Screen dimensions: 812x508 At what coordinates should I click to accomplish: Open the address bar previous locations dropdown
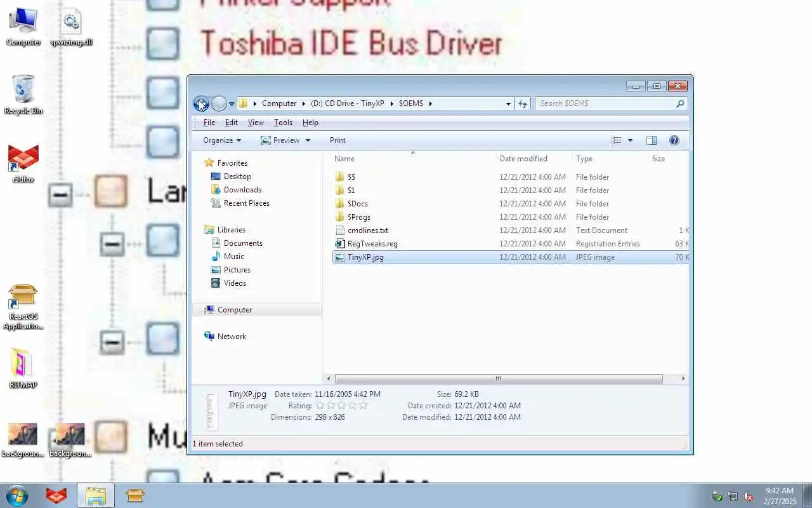pos(508,104)
